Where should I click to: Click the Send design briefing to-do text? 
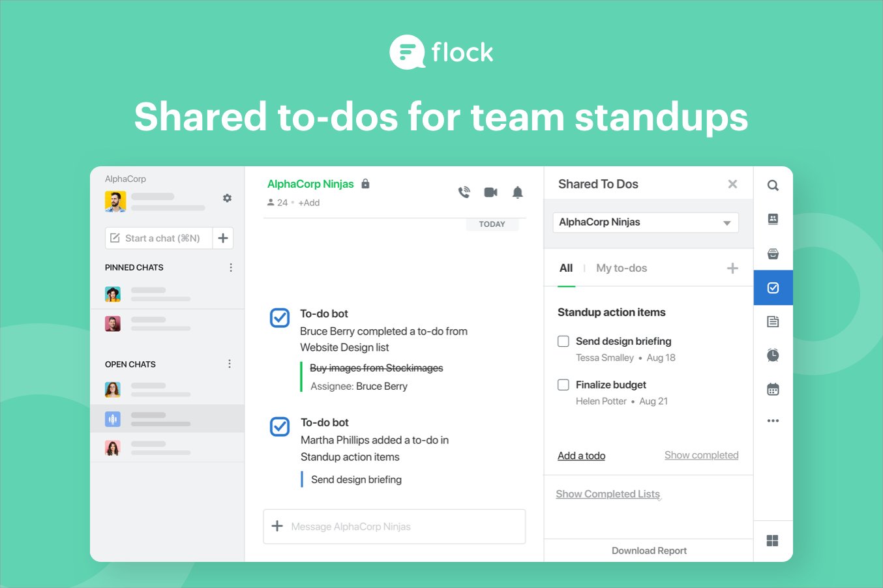[x=623, y=341]
